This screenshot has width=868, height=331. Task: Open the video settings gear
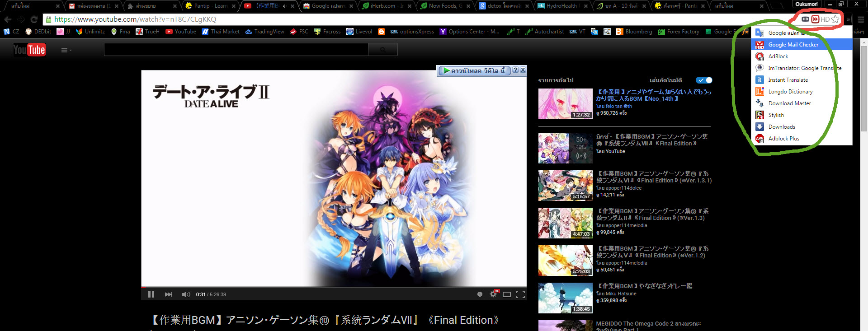[493, 294]
